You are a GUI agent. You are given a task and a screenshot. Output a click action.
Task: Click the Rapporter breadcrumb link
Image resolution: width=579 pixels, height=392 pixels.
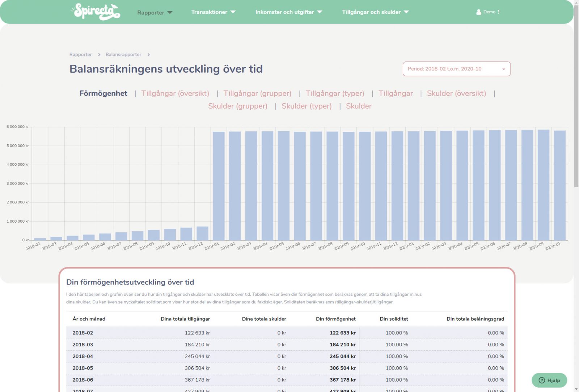click(x=81, y=55)
